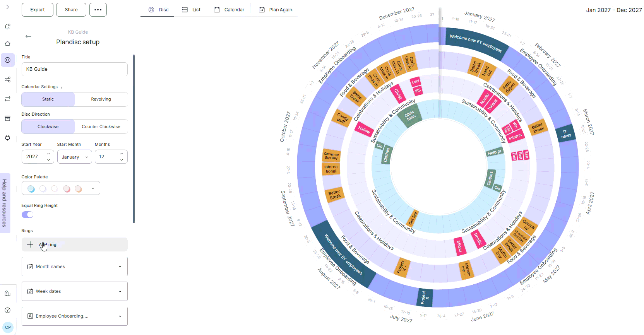Viewport: 644px width, 335px height.
Task: Set disc direction to Counter Clockwise
Action: pos(101,126)
